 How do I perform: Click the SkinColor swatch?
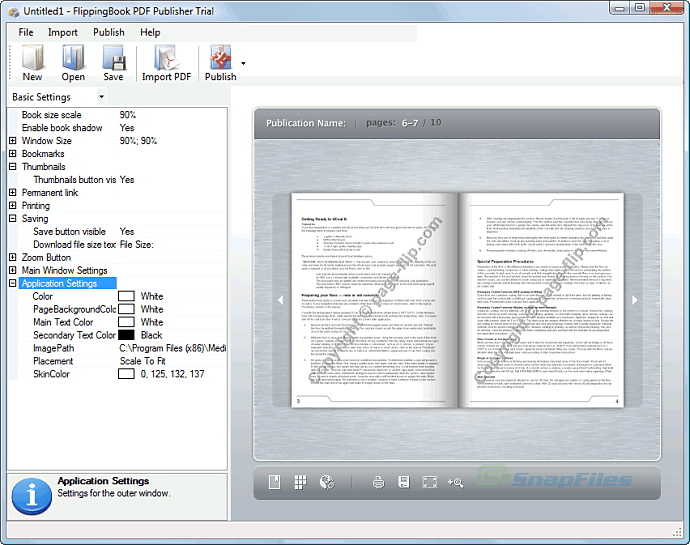(126, 374)
